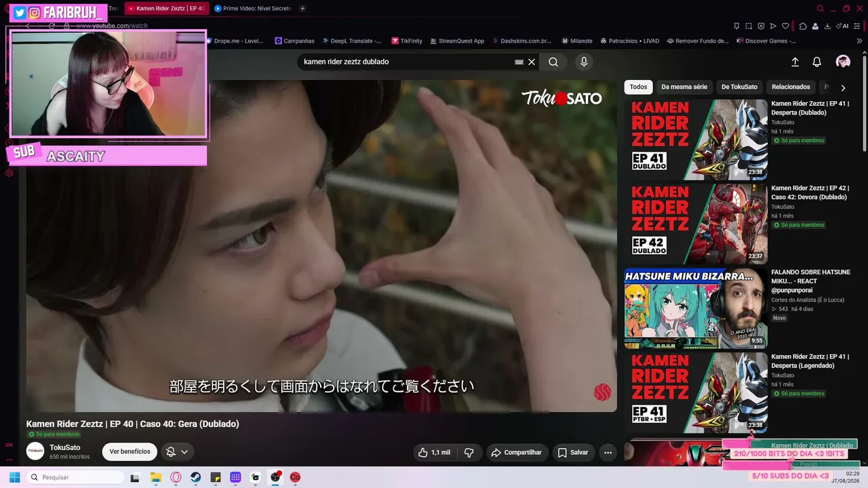Open EP 41 Desperta (Dublado) thumbnail

(x=696, y=140)
